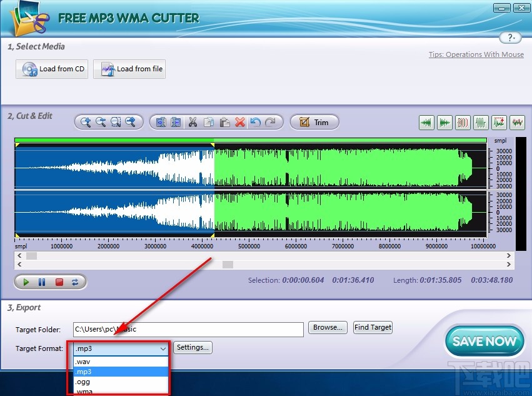
Task: Click the normalize effect icon with red arrow
Action: click(499, 123)
